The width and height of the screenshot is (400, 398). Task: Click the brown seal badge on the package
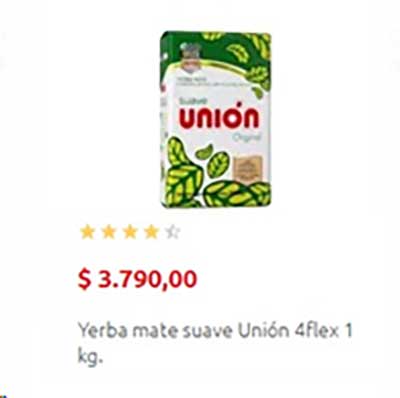click(x=248, y=168)
